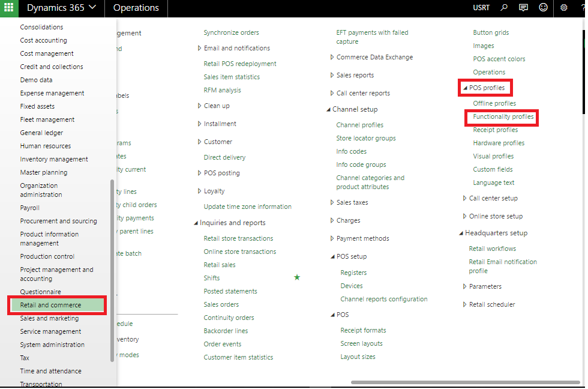This screenshot has width=588, height=389.
Task: Expand the Loyalty section
Action: 199,191
